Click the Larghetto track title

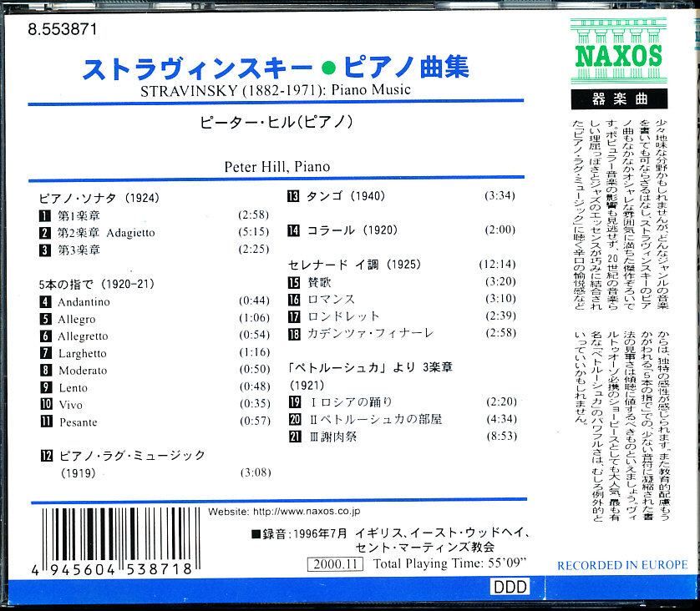83,354
